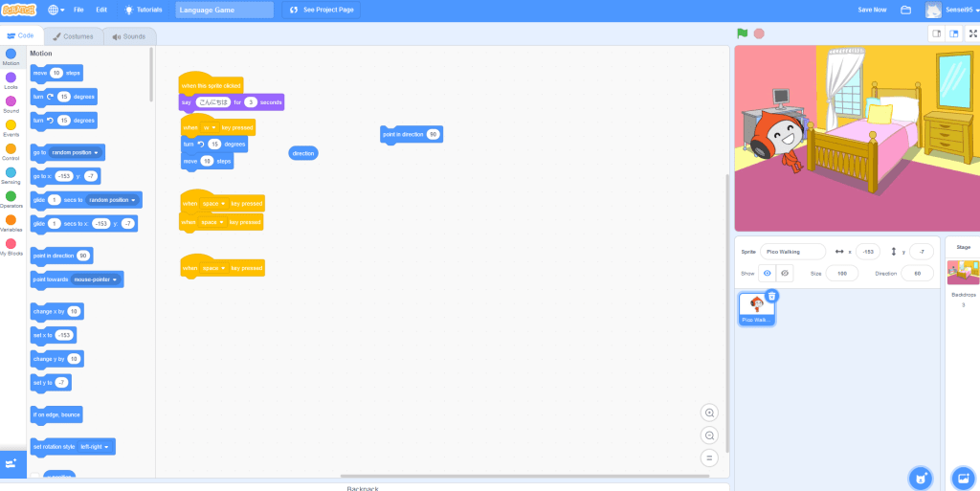Switch to the Costumes tab
Screen dimensions: 980x491
[73, 36]
